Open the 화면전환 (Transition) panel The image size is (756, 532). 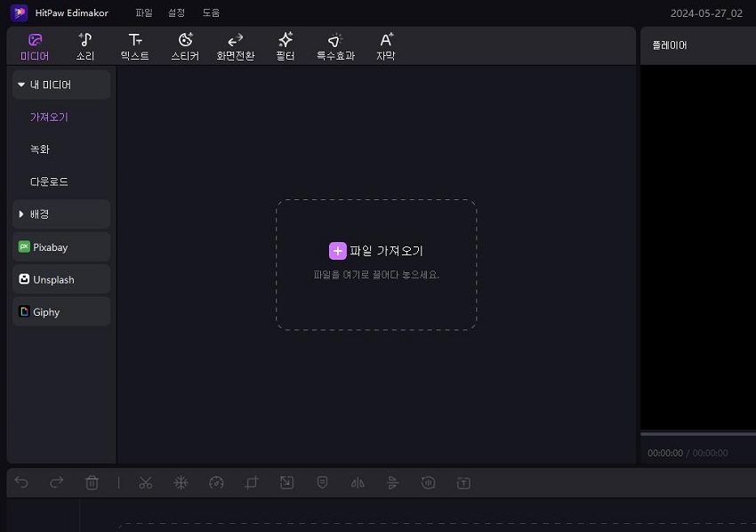coord(235,44)
